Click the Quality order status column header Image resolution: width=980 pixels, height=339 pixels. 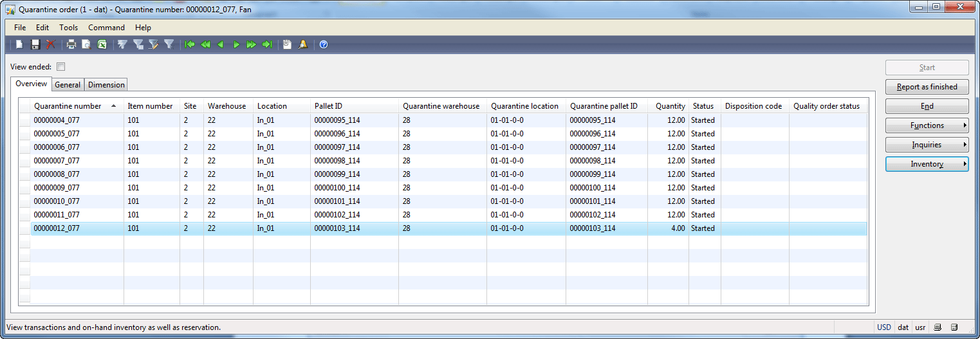[x=828, y=106]
